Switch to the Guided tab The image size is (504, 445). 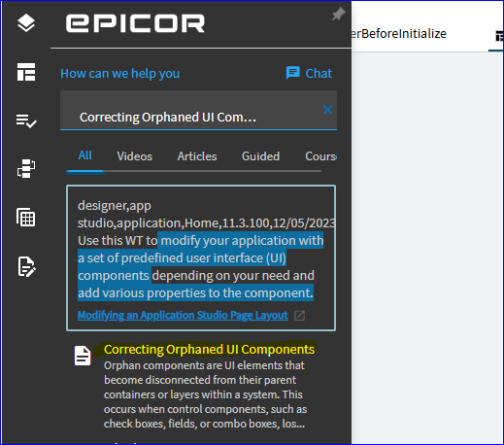(x=260, y=156)
